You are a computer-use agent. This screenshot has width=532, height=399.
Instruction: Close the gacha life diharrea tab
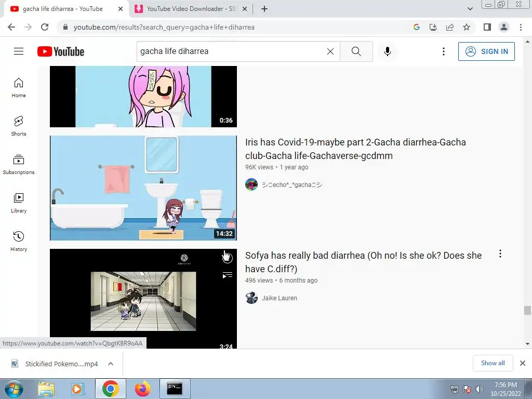point(121,9)
